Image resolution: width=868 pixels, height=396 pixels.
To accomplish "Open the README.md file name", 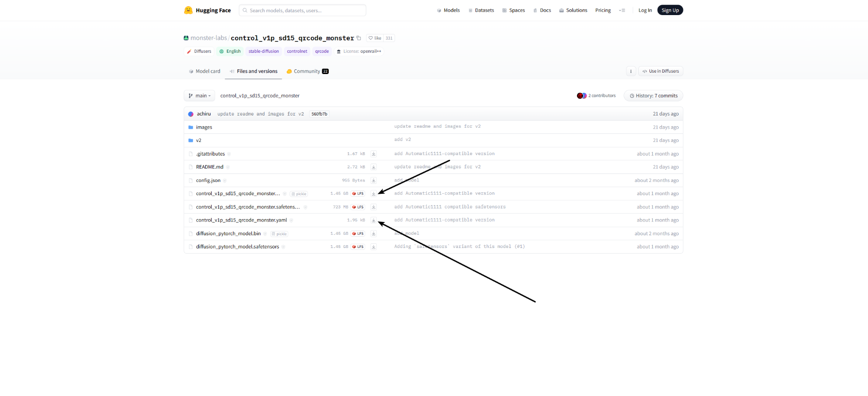I will [210, 167].
